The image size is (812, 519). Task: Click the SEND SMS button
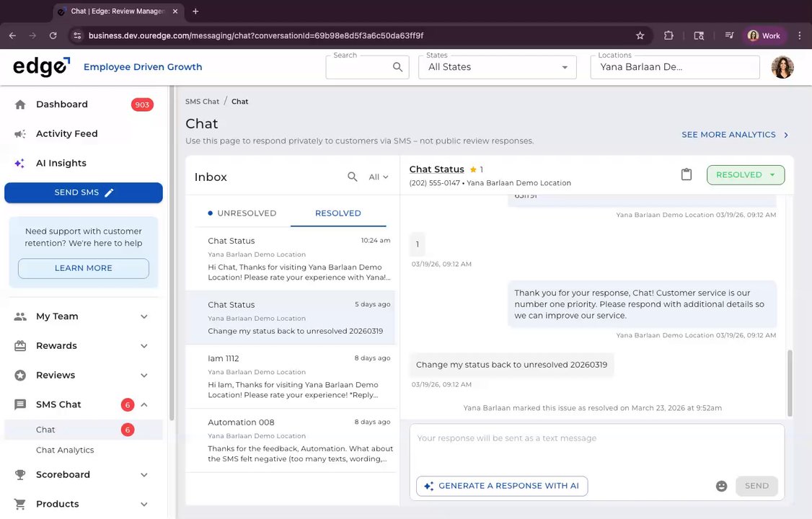84,192
